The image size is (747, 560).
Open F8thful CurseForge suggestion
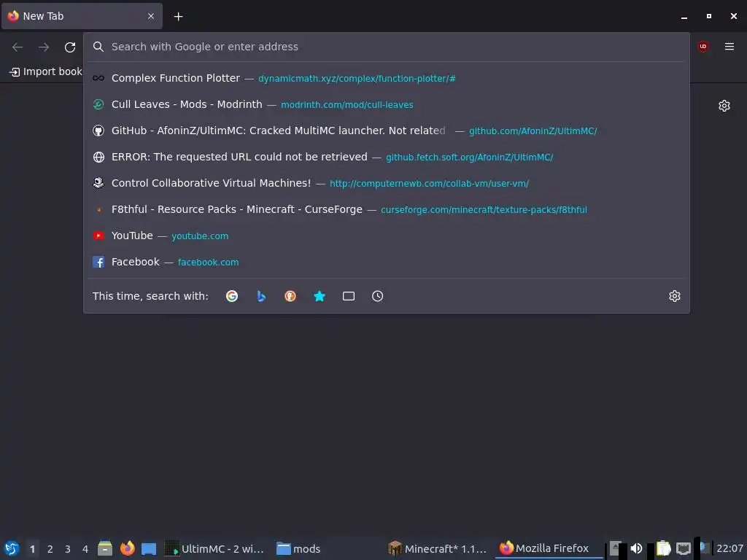tap(387, 209)
